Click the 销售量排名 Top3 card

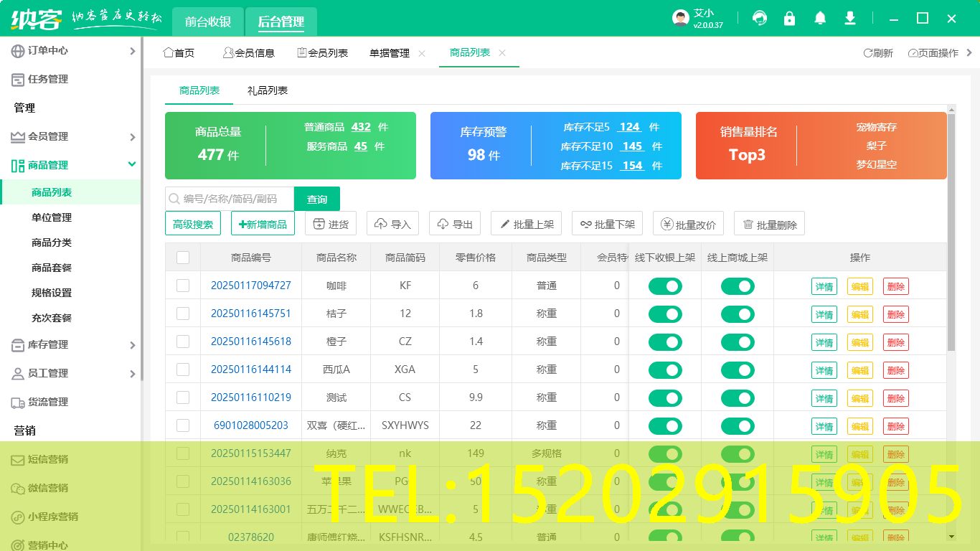click(821, 146)
